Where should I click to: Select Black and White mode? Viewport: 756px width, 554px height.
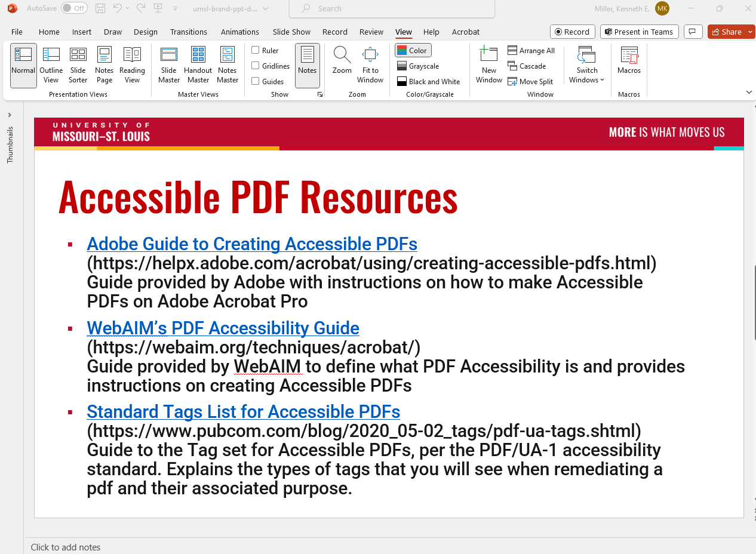(x=428, y=82)
